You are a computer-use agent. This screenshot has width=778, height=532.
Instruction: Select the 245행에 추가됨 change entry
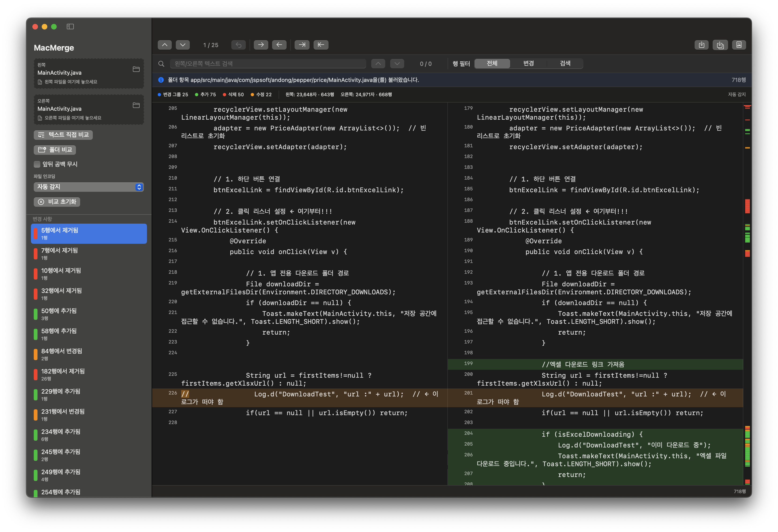pyautogui.click(x=89, y=455)
